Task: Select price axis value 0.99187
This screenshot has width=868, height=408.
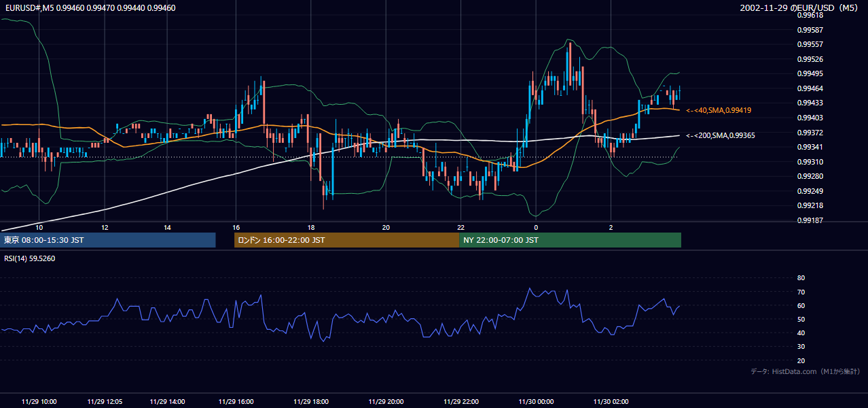Action: 810,220
